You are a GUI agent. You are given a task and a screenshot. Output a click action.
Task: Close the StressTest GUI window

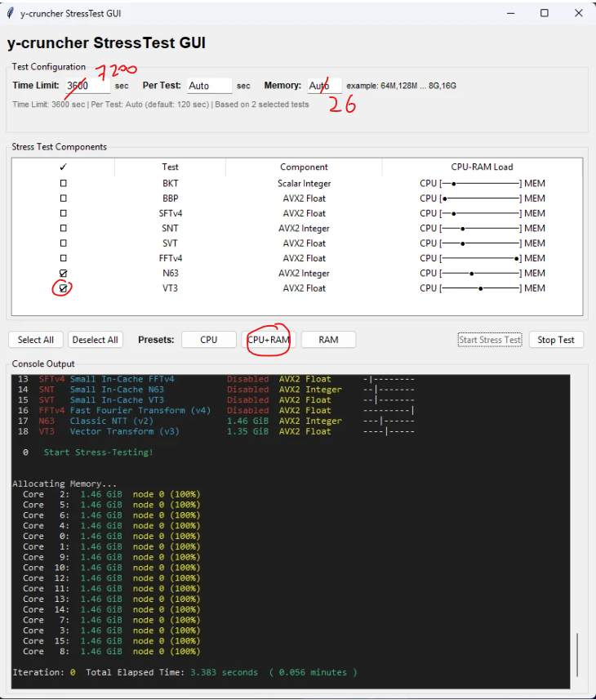pos(579,13)
